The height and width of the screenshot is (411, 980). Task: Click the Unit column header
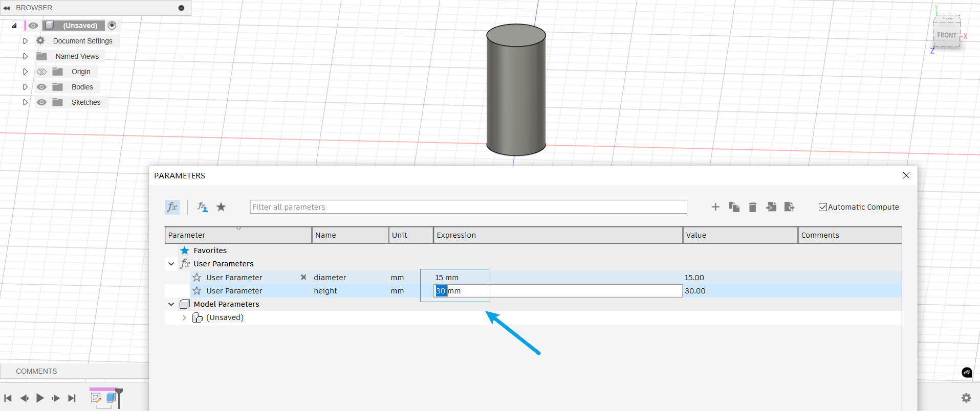point(411,235)
